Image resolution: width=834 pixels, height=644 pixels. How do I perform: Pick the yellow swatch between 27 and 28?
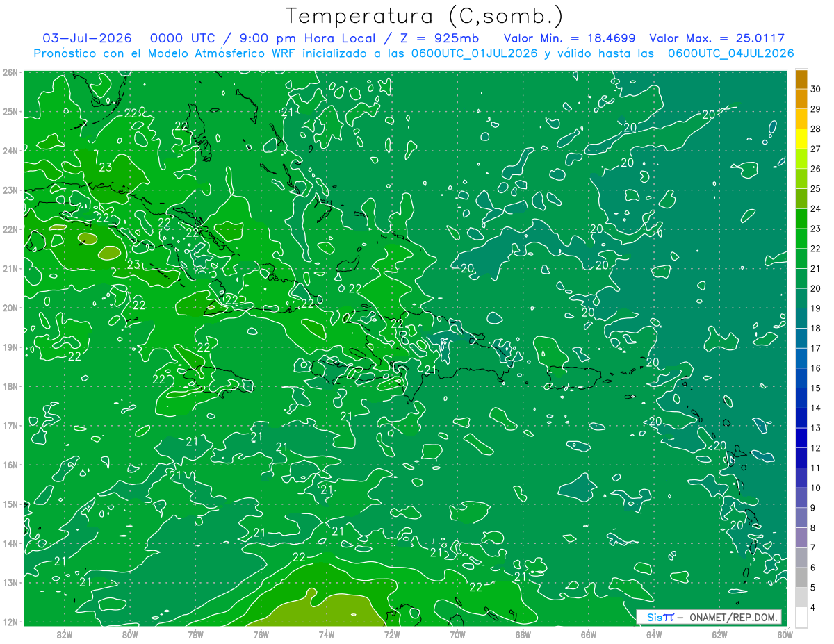click(801, 139)
